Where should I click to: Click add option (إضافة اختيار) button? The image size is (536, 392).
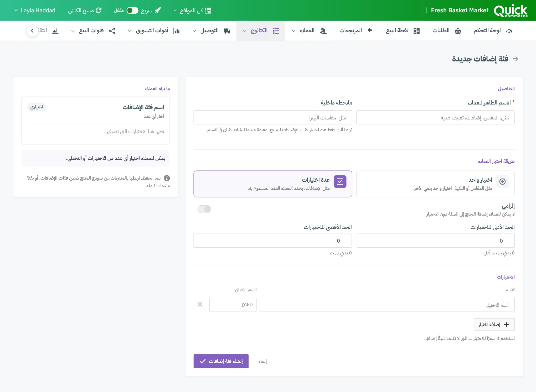coord(494,325)
